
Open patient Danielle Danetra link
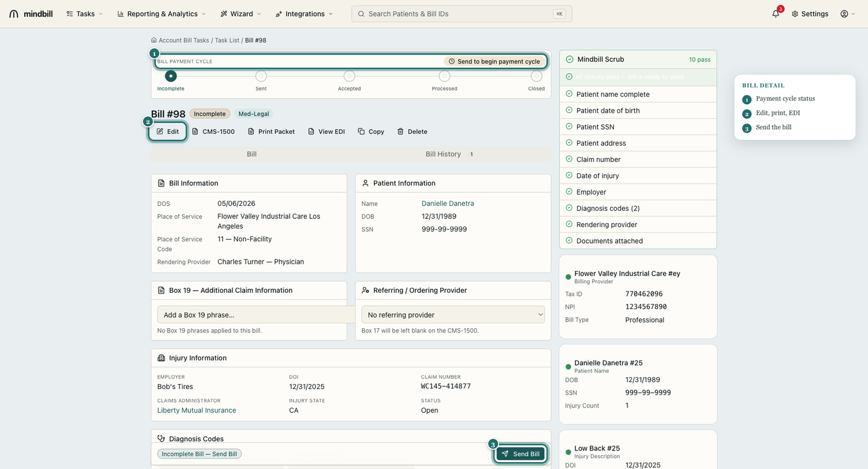pos(448,203)
